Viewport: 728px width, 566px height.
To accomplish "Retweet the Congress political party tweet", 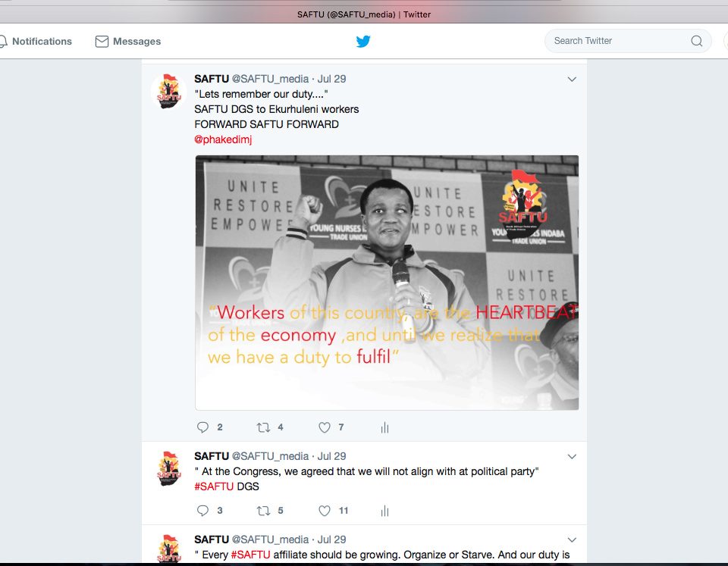I will click(x=263, y=511).
